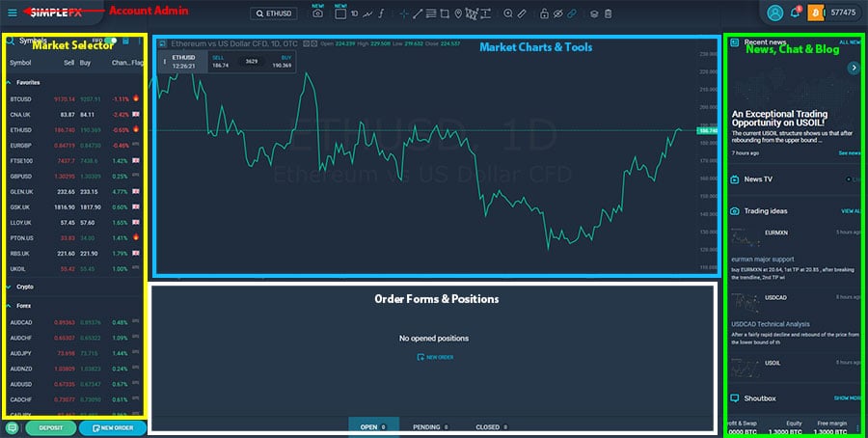
Task: Select the crosshair cursor tool
Action: 403,14
